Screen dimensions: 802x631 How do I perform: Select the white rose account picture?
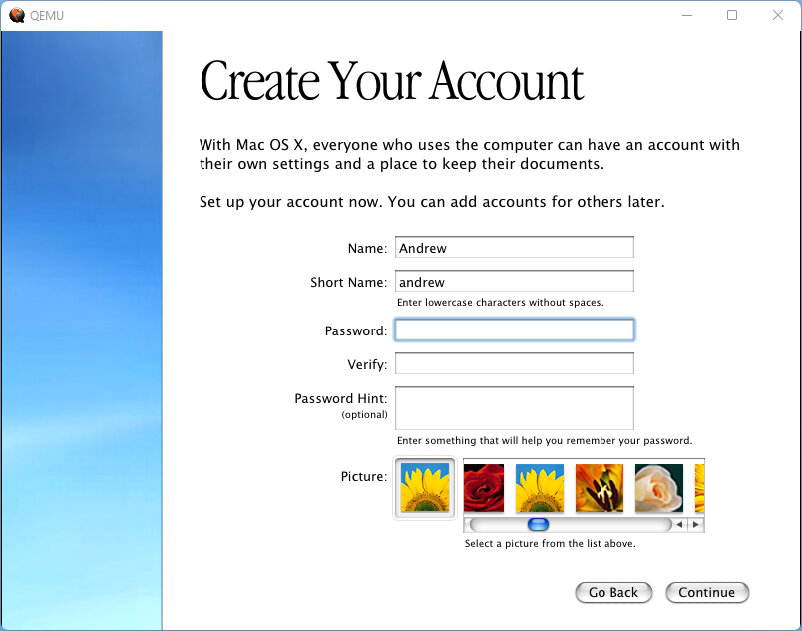coord(658,488)
